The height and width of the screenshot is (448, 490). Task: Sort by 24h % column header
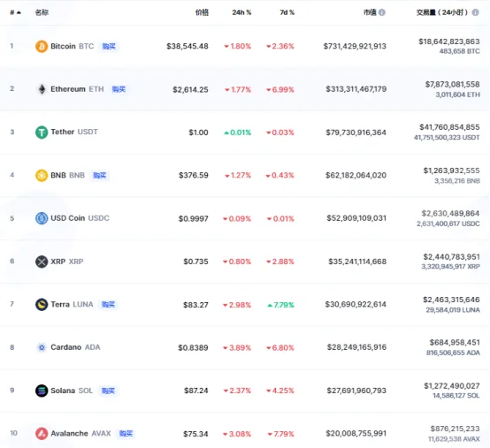point(241,12)
